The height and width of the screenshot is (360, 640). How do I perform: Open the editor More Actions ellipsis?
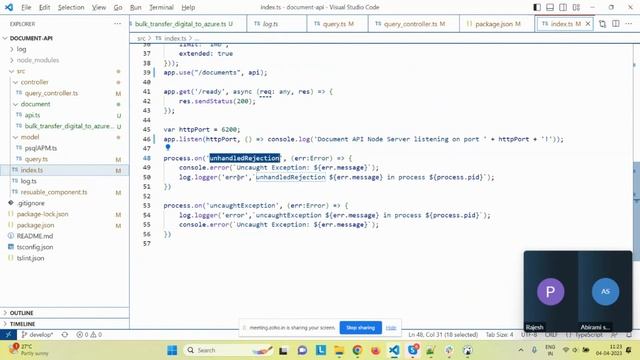click(x=629, y=24)
